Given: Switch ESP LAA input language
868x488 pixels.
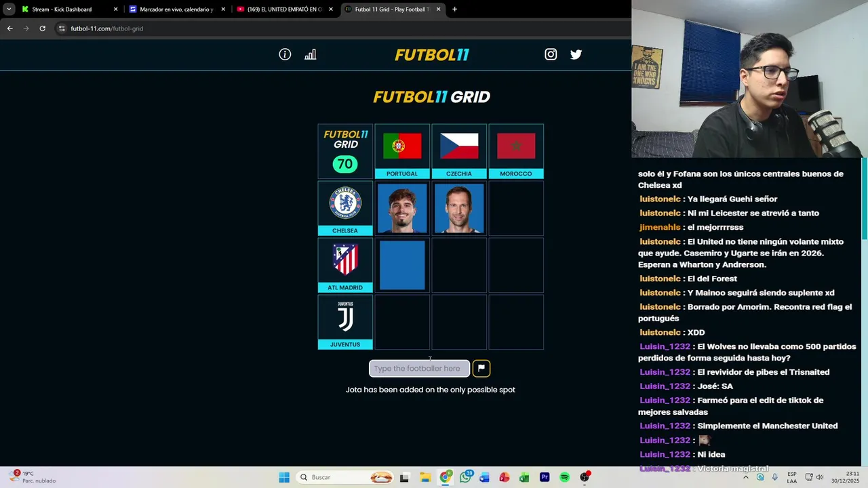Looking at the screenshot, I should click(792, 477).
